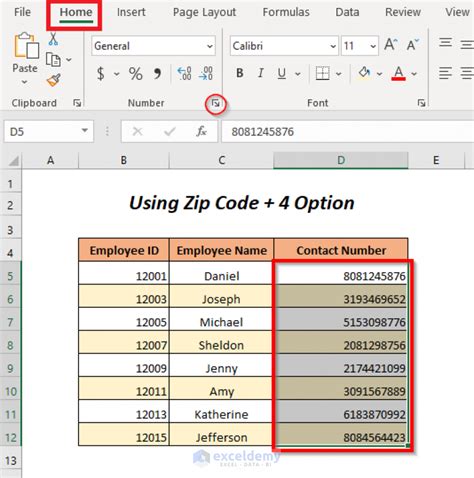
Task: Open the Page Layout tab
Action: point(204,12)
